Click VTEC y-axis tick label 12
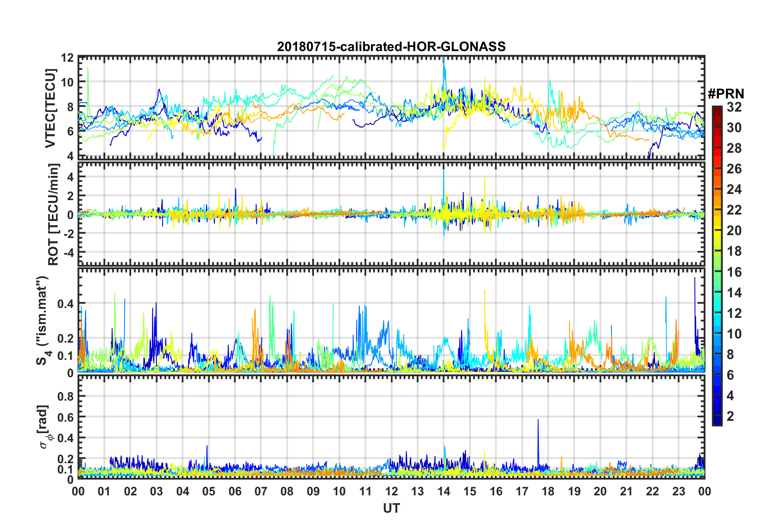 click(x=67, y=58)
